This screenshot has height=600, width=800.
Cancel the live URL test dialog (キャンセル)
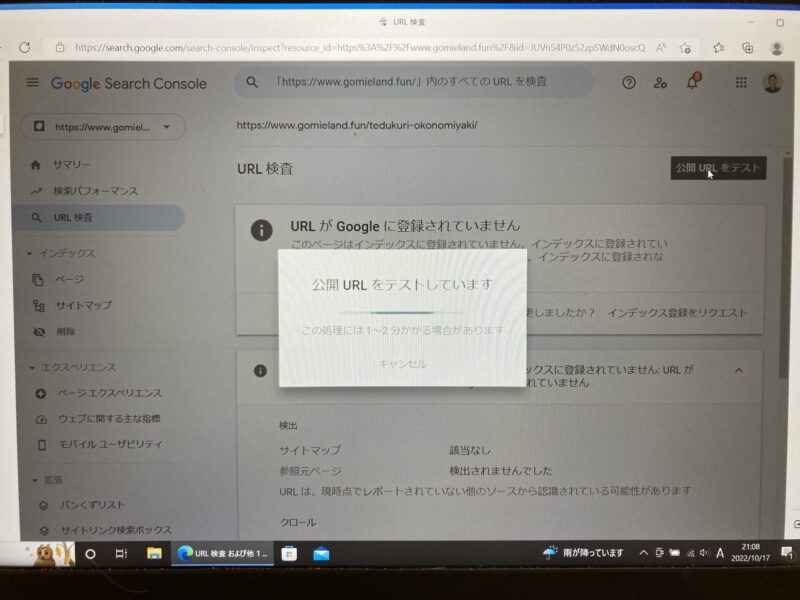tap(403, 364)
